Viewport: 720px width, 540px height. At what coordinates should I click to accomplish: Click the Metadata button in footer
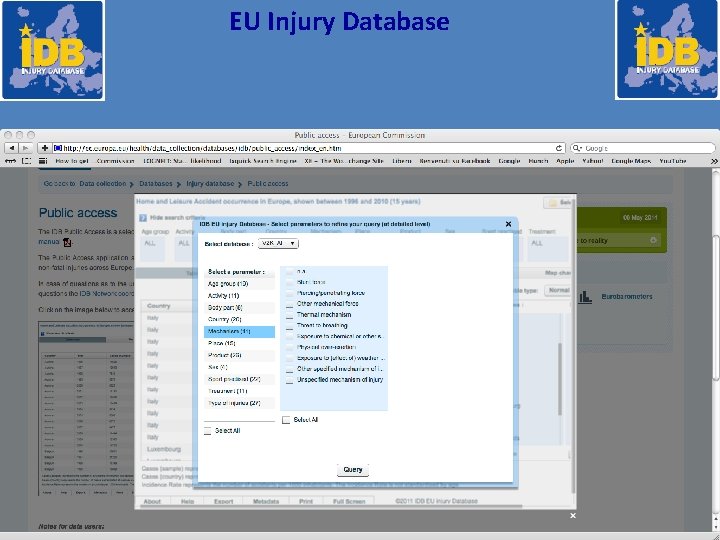coord(266,501)
